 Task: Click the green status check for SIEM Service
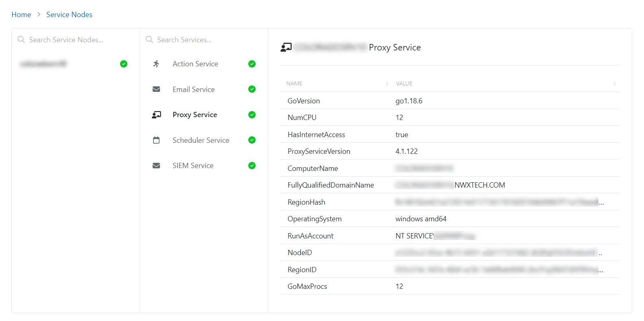(x=252, y=166)
